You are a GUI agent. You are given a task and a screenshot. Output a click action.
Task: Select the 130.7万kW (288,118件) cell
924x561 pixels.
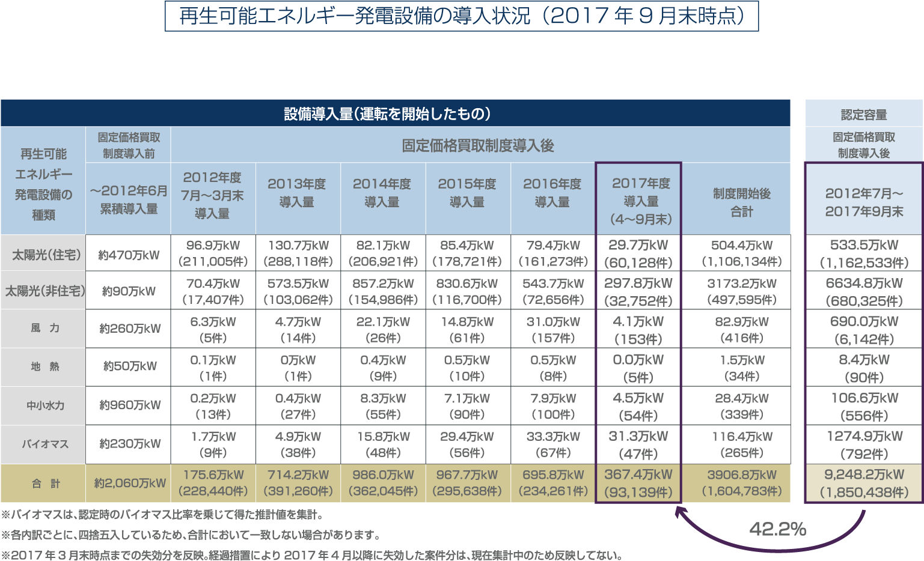pos(298,253)
